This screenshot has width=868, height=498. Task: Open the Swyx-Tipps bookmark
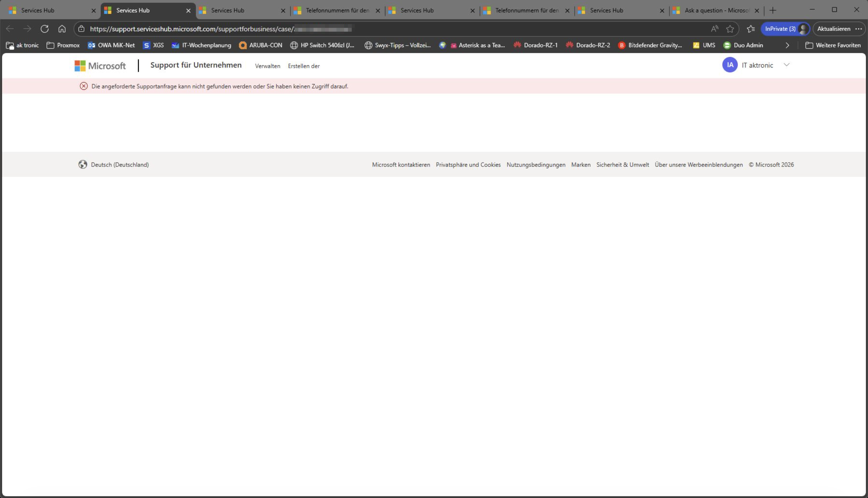pos(397,45)
